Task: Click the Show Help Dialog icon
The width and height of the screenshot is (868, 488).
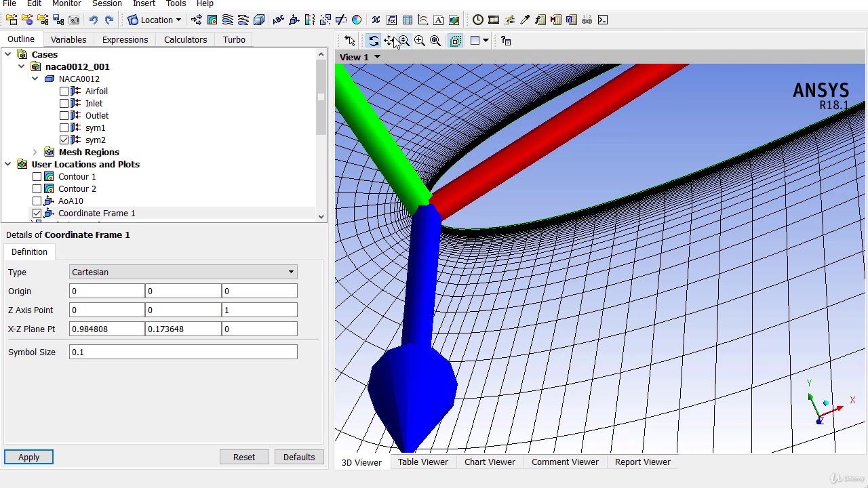Action: pos(506,41)
